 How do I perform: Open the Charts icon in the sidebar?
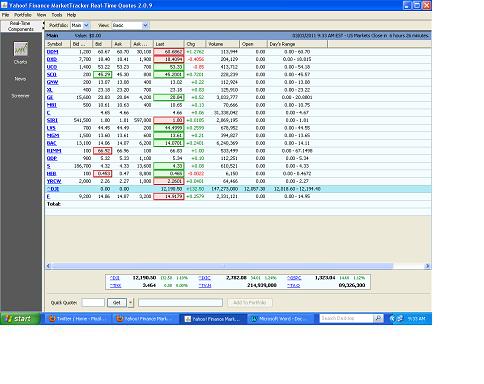[x=21, y=49]
